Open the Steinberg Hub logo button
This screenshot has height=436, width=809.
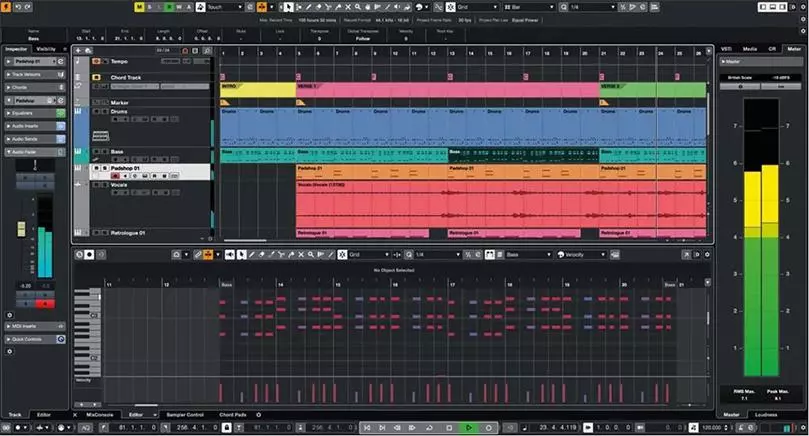pos(6,7)
